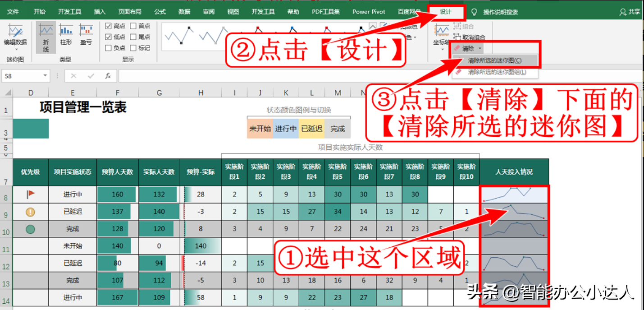The image size is (644, 310).
Task: Select the 进行中 blue status swatch
Action: pyautogui.click(x=286, y=129)
